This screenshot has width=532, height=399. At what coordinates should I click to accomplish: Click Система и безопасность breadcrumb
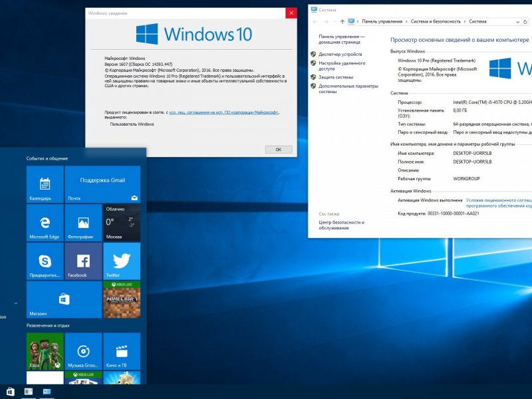pyautogui.click(x=436, y=21)
